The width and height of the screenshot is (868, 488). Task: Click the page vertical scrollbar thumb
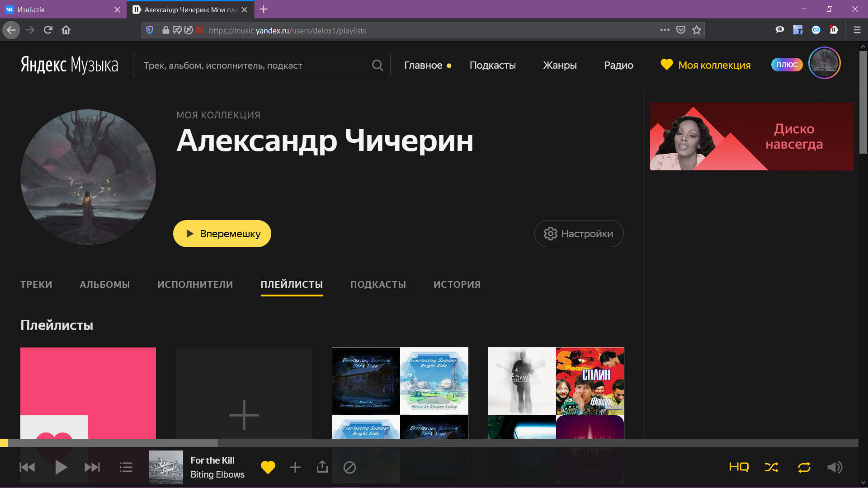tap(863, 103)
